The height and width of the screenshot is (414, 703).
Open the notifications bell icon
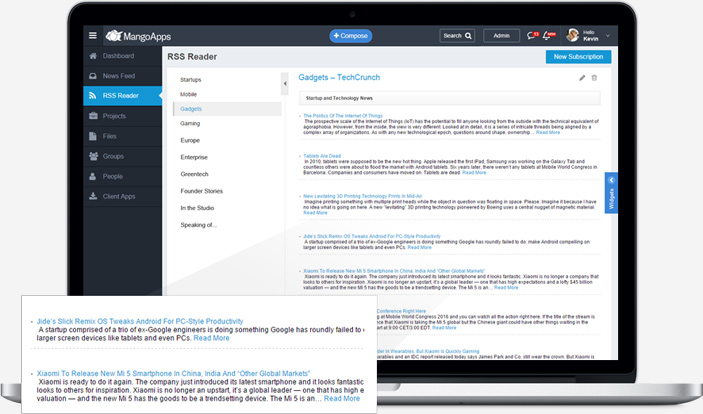pyautogui.click(x=549, y=35)
